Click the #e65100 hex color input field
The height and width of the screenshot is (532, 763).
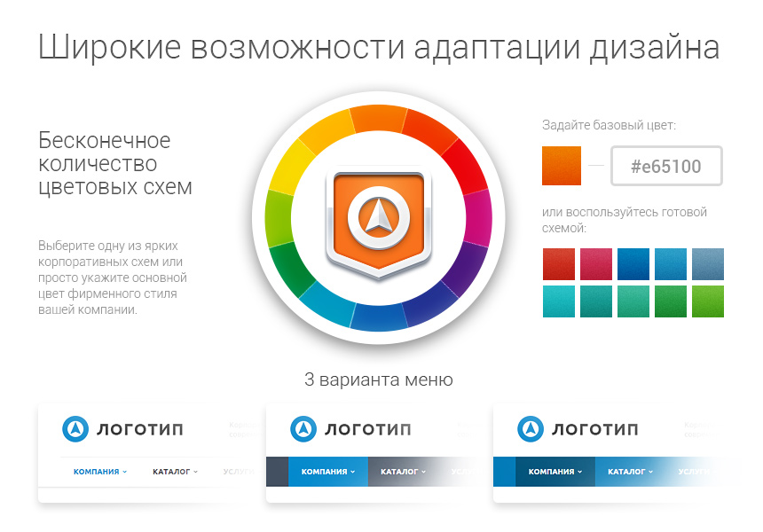tap(666, 166)
